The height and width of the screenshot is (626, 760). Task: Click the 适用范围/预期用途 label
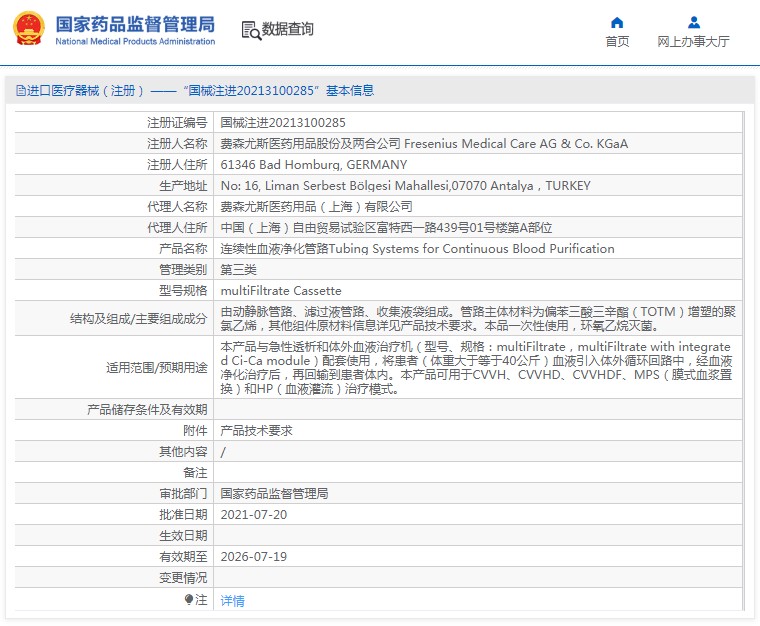pos(157,367)
